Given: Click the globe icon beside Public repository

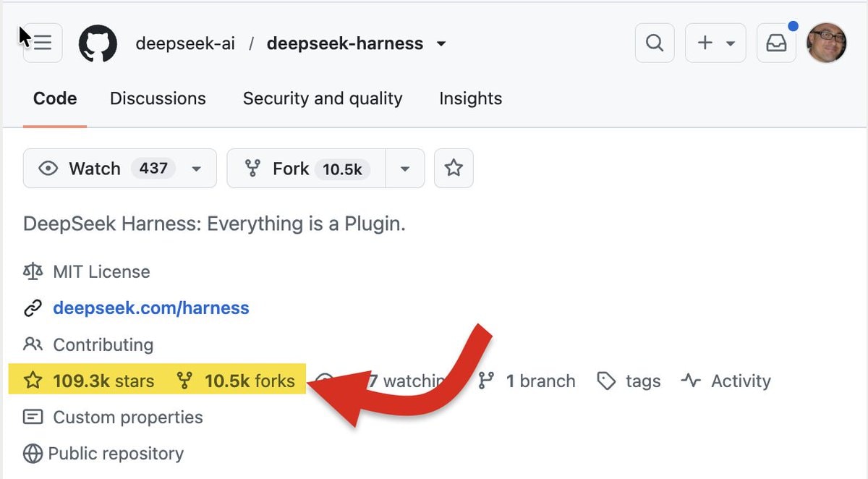Looking at the screenshot, I should pos(33,454).
